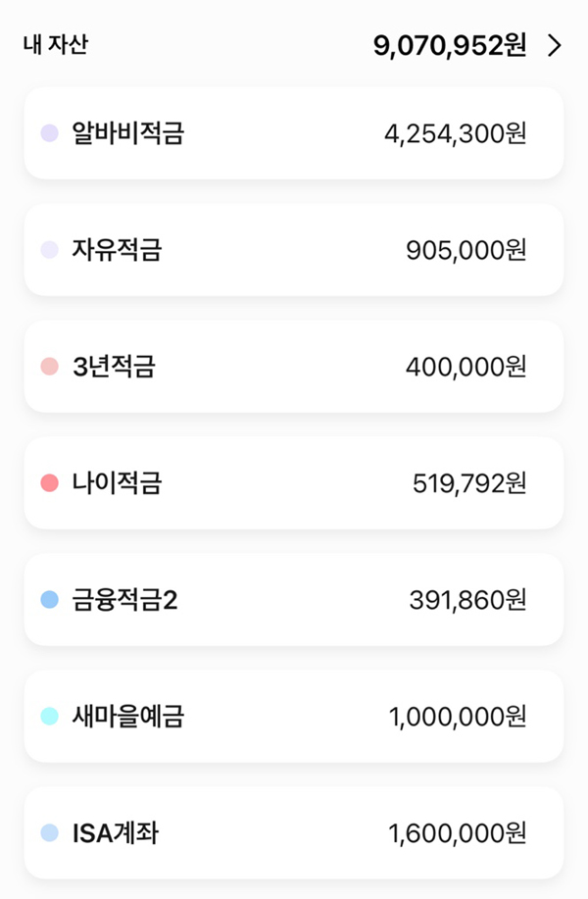
Task: Click the light blue dot beside ISA계좌
Action: tap(50, 833)
